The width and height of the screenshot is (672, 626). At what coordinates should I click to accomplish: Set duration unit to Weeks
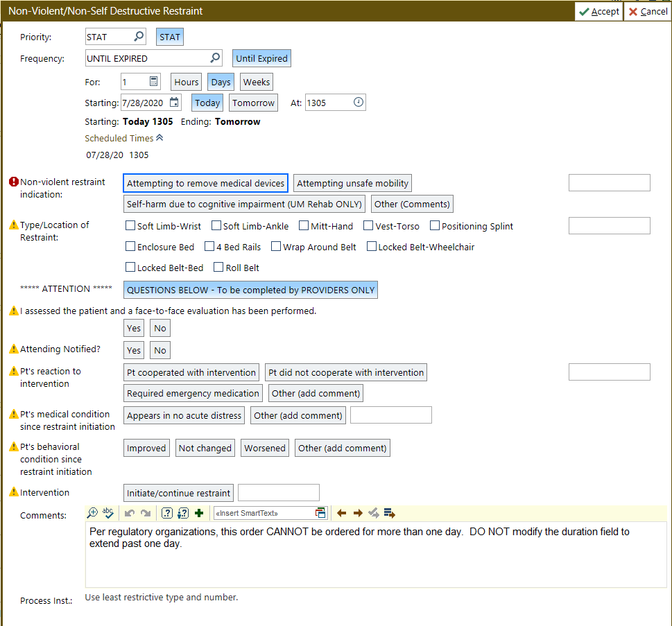(x=257, y=82)
